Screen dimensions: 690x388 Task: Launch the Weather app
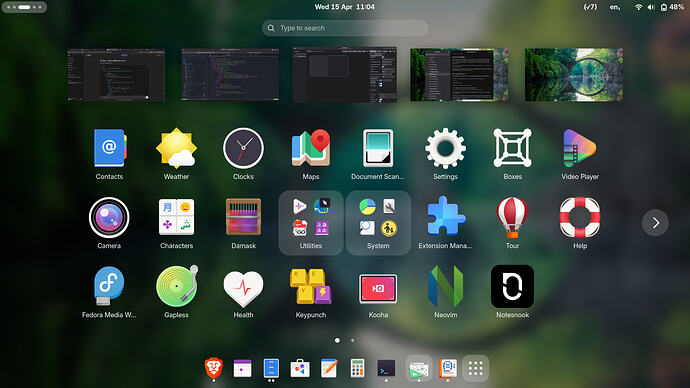point(176,149)
